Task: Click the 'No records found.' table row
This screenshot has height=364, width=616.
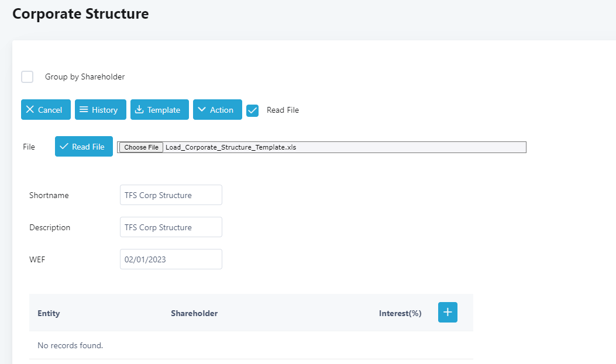Action: (70, 345)
